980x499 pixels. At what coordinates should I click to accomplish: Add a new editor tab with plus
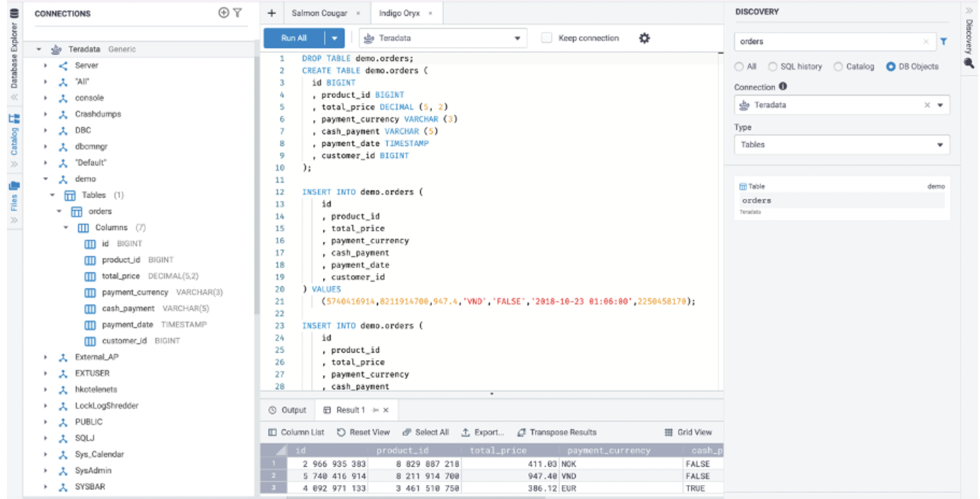pyautogui.click(x=272, y=13)
